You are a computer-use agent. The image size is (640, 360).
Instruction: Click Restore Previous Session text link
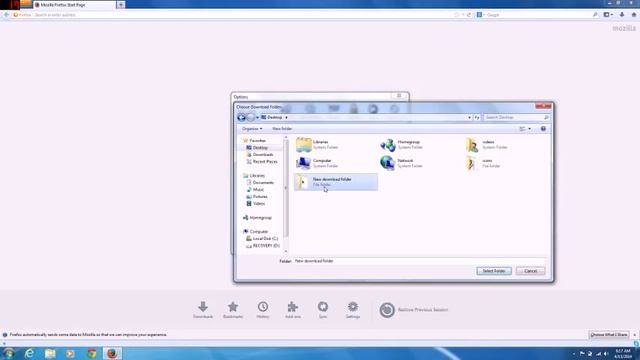coord(423,310)
